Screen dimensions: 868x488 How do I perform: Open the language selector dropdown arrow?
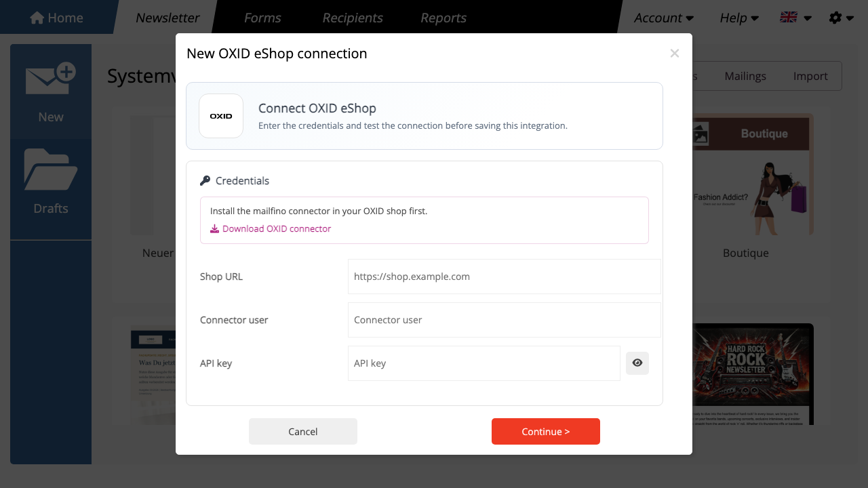(x=808, y=18)
